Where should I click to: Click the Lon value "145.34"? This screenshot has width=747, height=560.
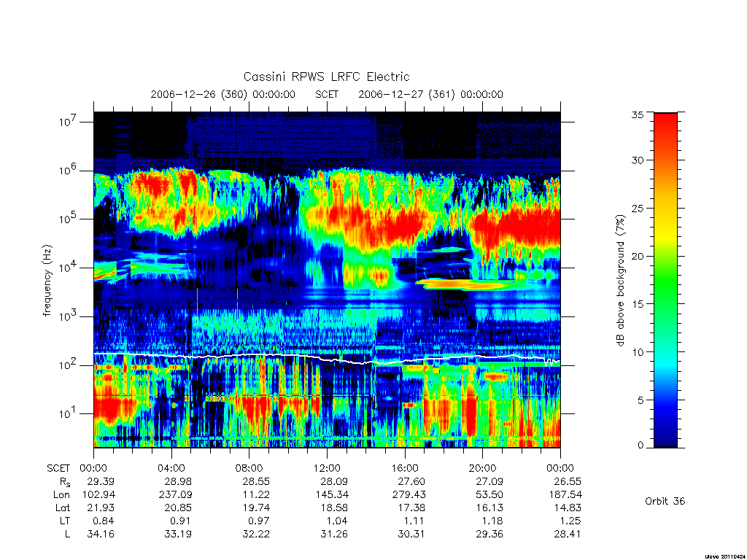tap(331, 495)
